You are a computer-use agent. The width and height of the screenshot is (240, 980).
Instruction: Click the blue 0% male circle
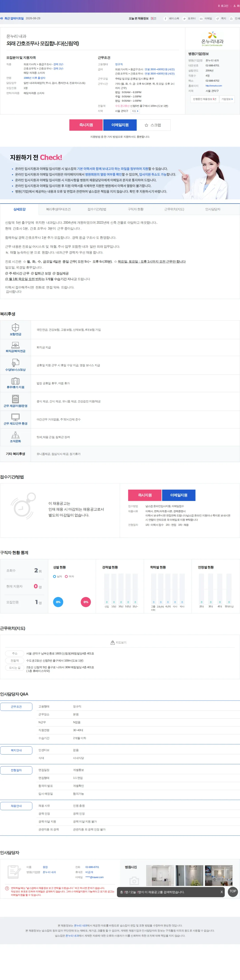58,602
